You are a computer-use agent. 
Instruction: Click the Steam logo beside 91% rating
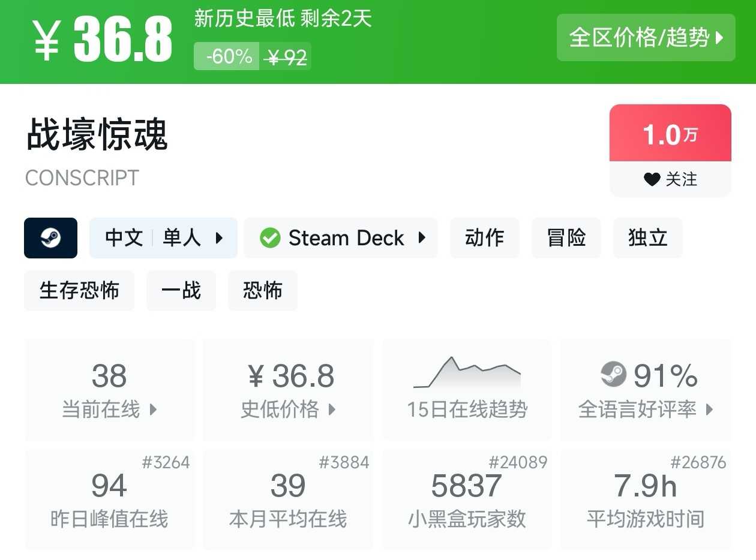point(613,375)
